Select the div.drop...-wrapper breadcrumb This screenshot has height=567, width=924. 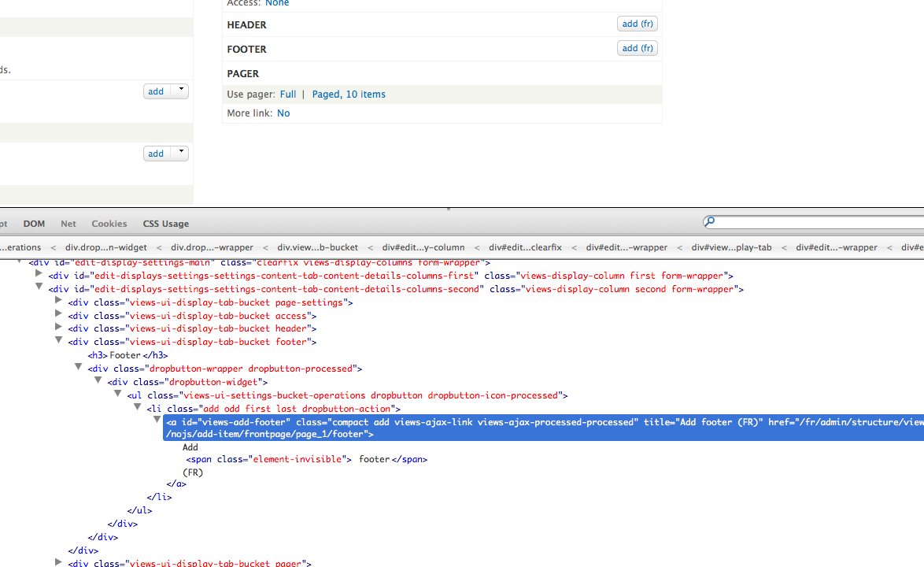click(x=213, y=247)
